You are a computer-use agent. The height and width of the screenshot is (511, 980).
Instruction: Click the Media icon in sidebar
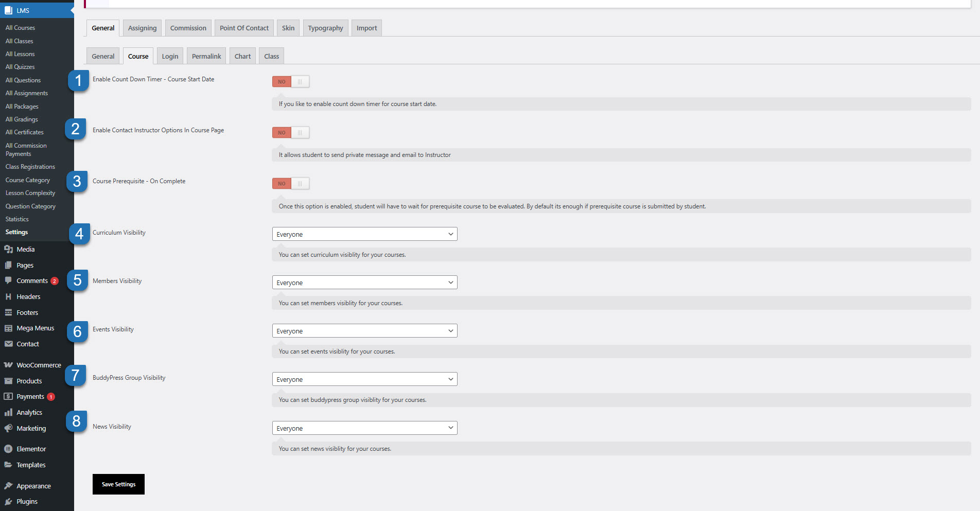click(x=8, y=249)
